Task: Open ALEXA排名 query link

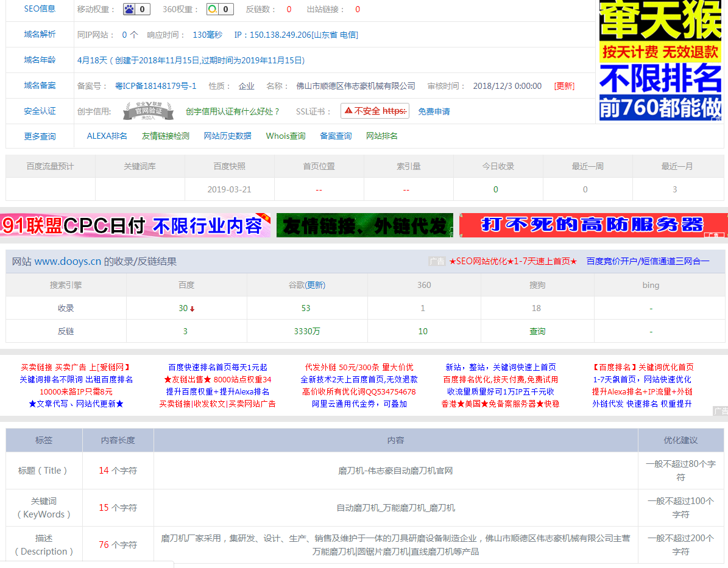Action: 107,136
